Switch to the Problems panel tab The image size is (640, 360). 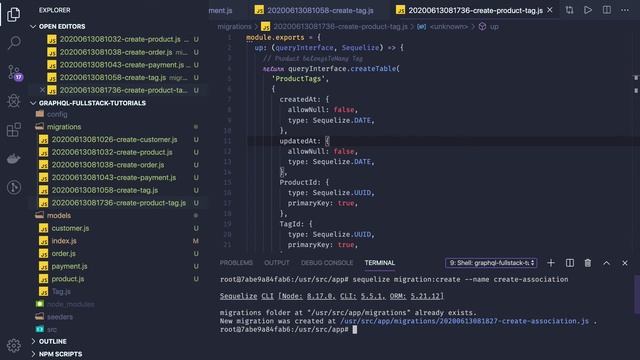236,263
